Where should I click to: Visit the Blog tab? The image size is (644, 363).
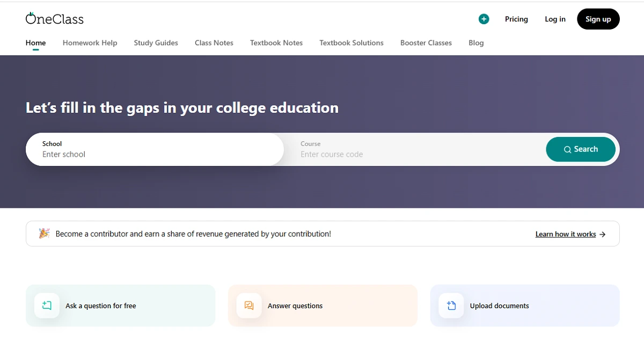475,43
